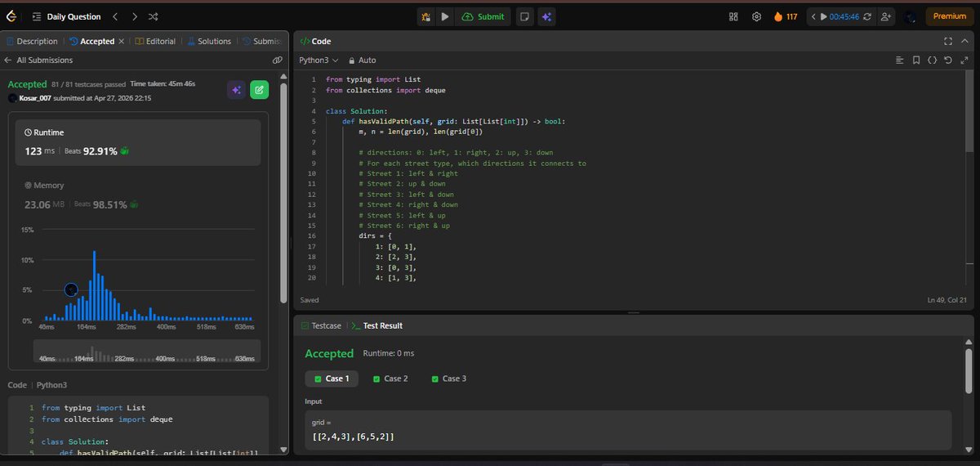Go to the previous question arrow
The width and height of the screenshot is (980, 466).
115,16
